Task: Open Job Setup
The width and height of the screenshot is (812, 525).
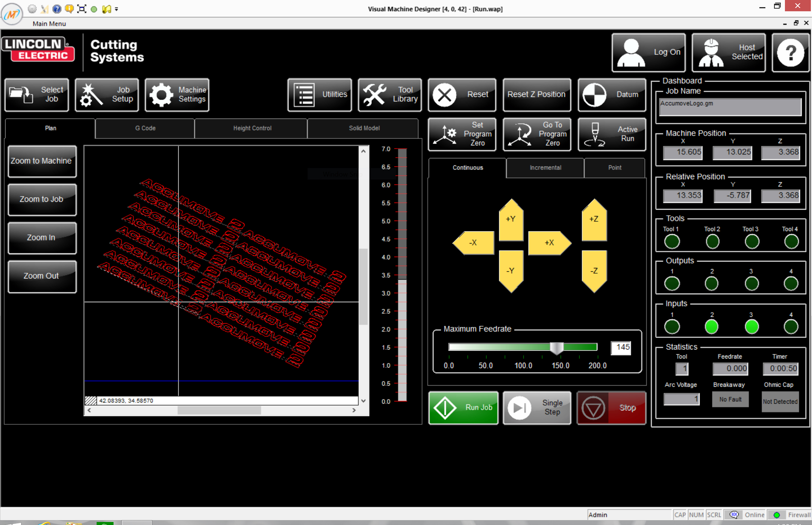Action: click(x=106, y=95)
